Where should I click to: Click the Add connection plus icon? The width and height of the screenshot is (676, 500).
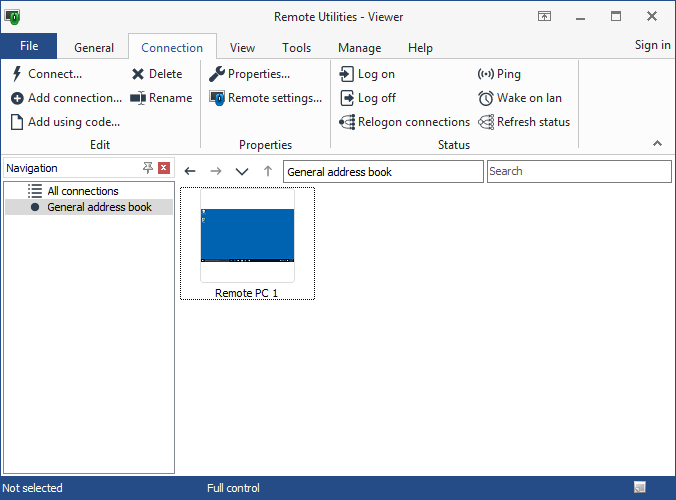17,98
